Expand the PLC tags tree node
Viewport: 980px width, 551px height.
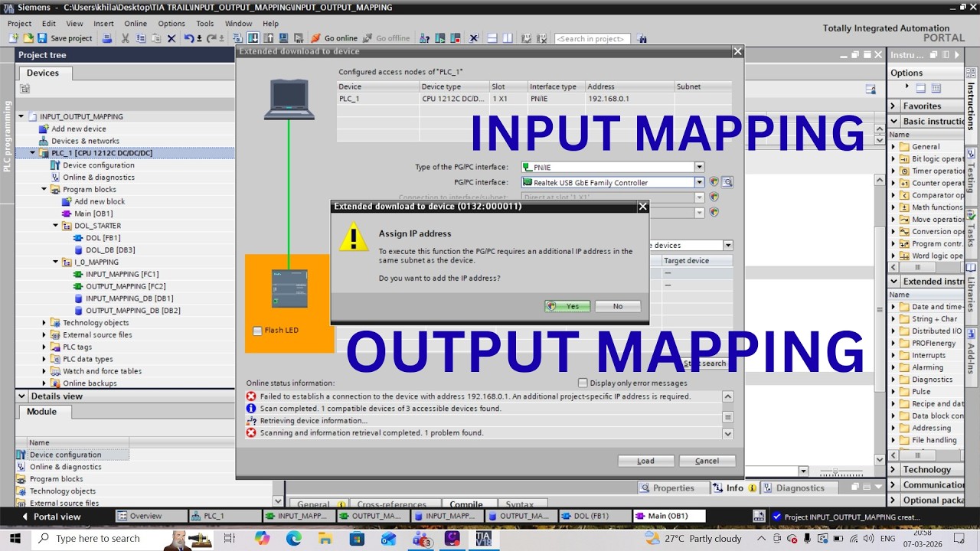(x=44, y=347)
